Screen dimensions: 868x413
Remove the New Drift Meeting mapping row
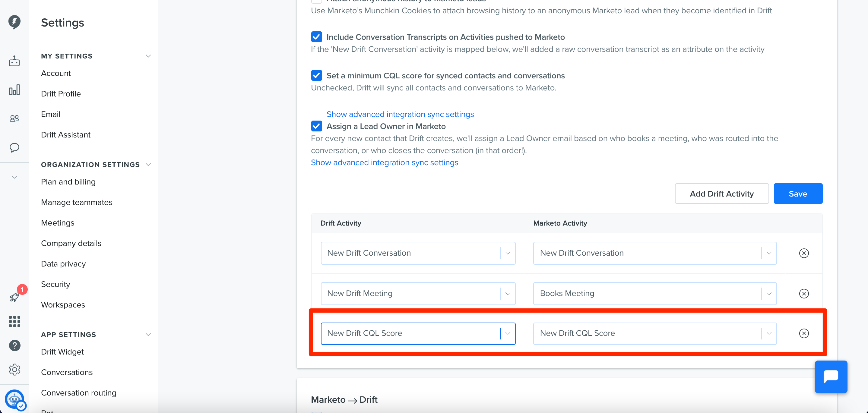pos(804,293)
